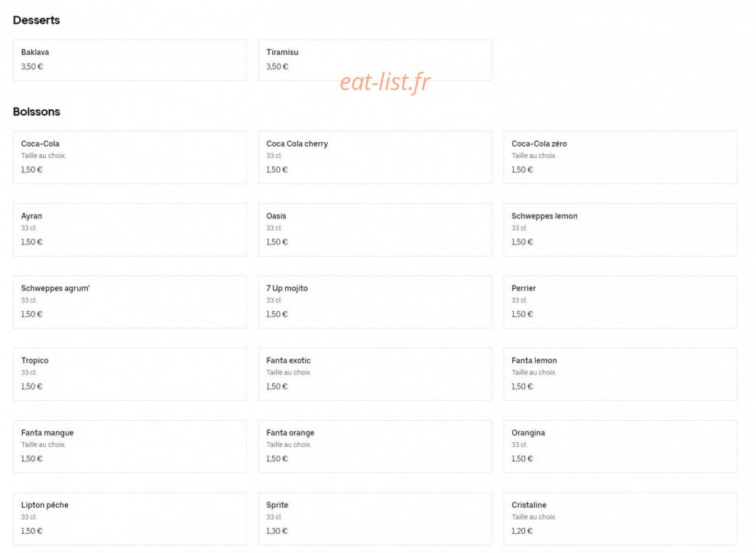Screen dimensions: 756x553
Task: Pick the Ayran drink card
Action: pyautogui.click(x=130, y=230)
